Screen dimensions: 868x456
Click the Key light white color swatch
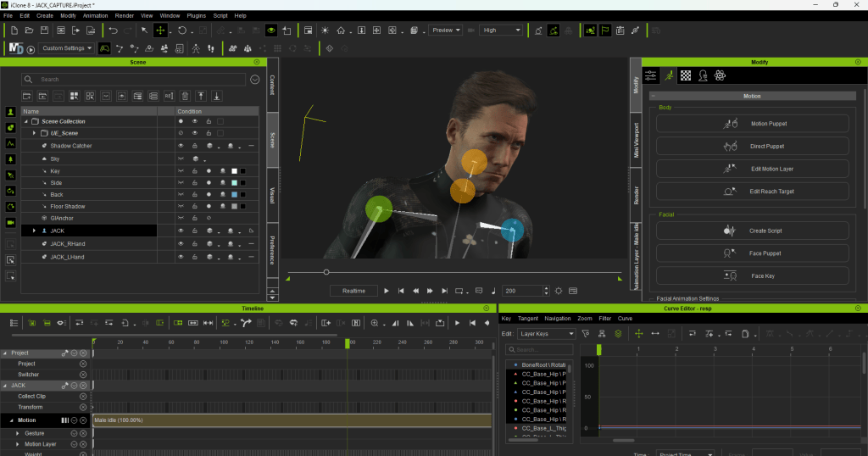(x=234, y=171)
